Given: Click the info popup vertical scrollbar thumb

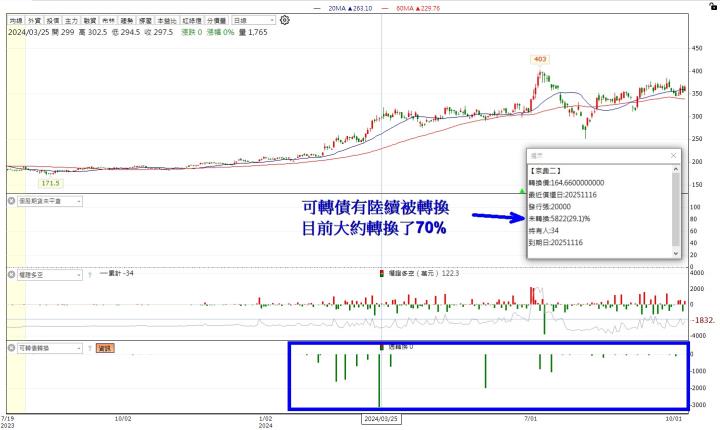Looking at the screenshot, I should (675, 209).
